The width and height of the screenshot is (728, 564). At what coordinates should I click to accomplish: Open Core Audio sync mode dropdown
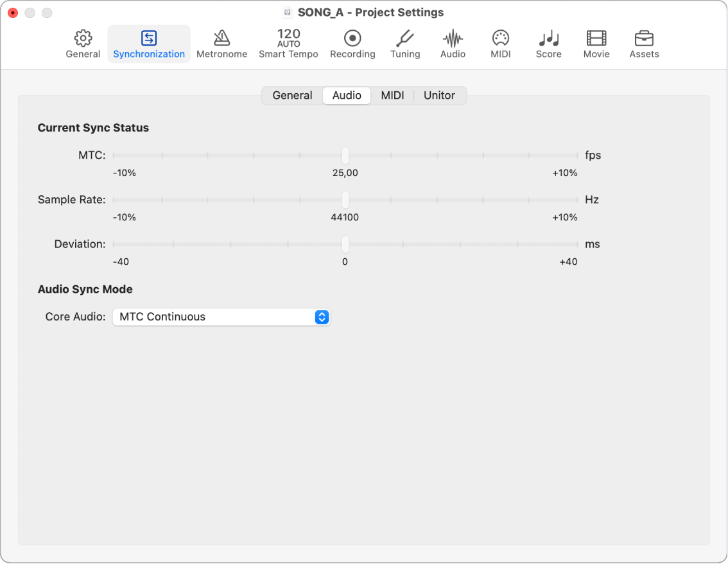[221, 317]
